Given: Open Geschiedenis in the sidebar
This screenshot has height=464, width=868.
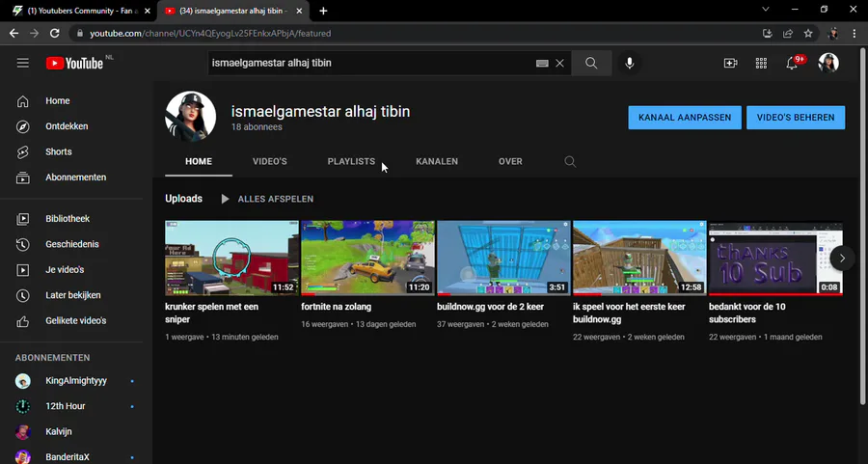Looking at the screenshot, I should (x=71, y=244).
